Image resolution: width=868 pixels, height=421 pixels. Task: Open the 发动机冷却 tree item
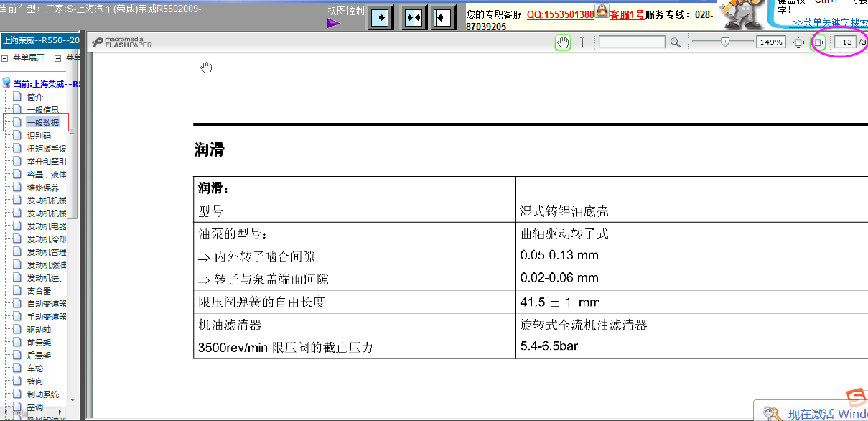47,239
